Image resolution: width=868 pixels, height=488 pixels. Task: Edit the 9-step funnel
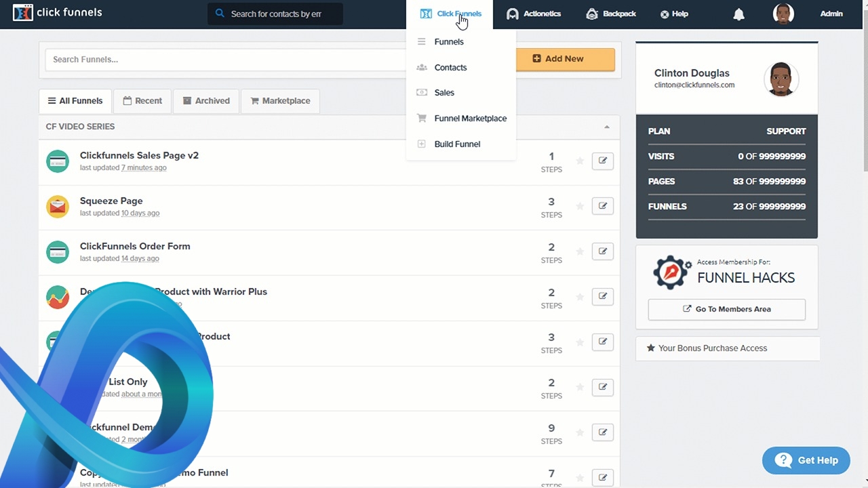pyautogui.click(x=603, y=432)
